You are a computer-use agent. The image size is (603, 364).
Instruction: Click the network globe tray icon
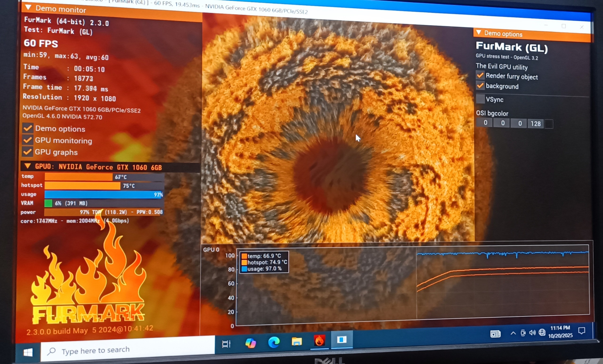pyautogui.click(x=542, y=332)
